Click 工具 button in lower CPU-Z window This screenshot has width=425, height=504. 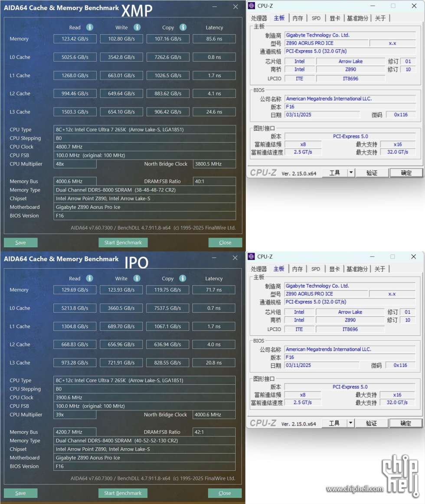point(334,423)
